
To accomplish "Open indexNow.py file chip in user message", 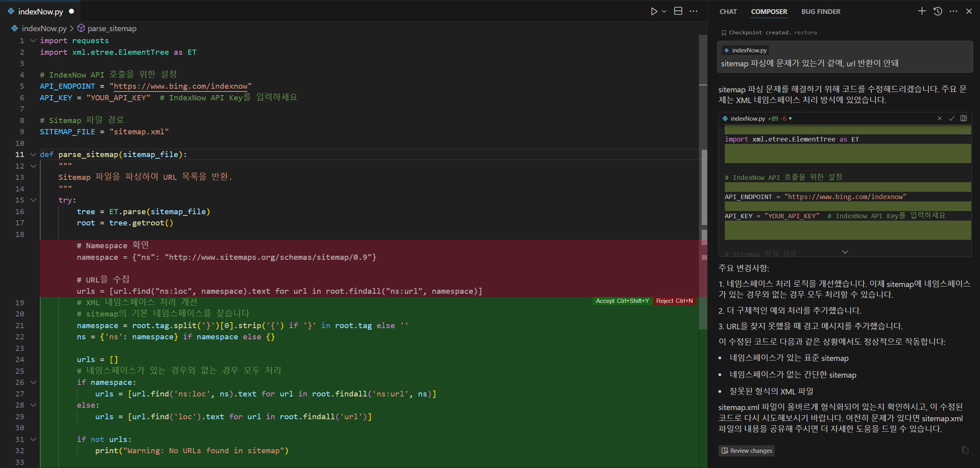I will [x=745, y=50].
